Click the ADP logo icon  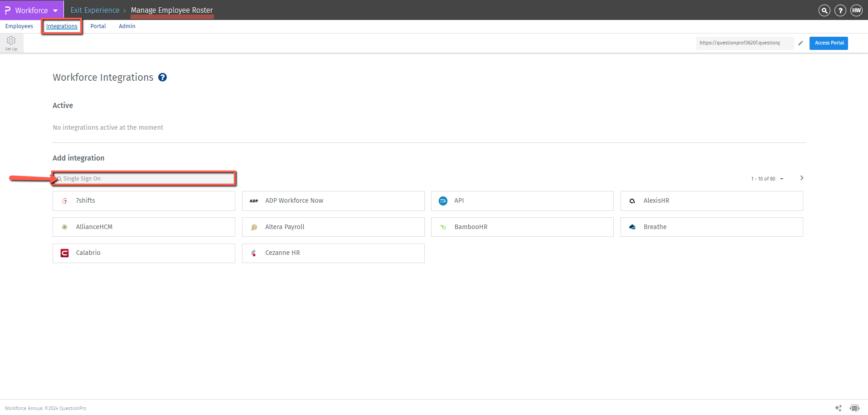tap(254, 201)
